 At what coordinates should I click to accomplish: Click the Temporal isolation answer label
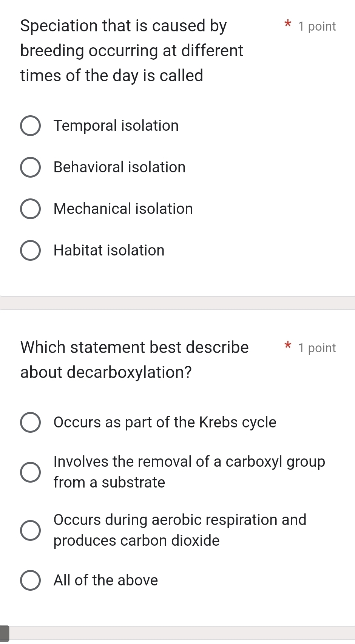116,125
